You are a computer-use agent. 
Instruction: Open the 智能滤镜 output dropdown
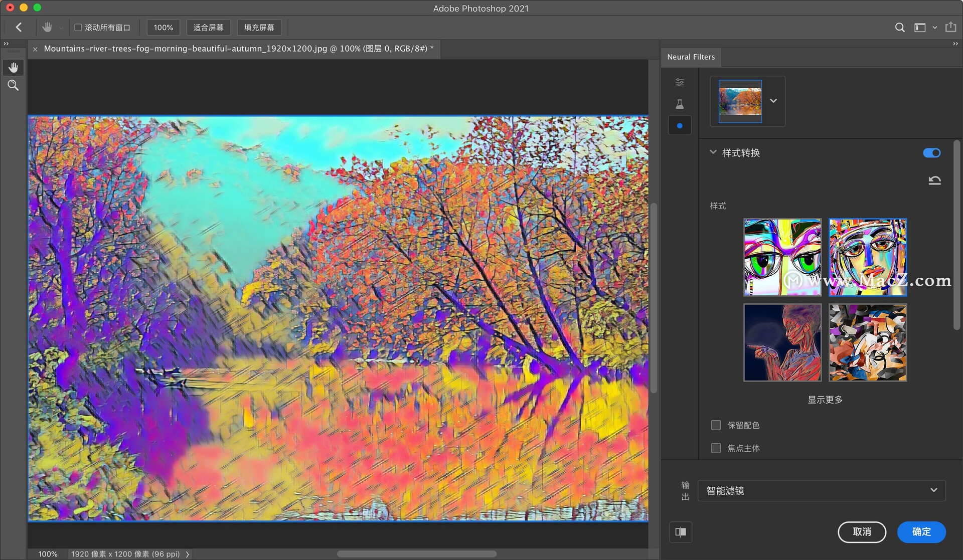pos(822,490)
